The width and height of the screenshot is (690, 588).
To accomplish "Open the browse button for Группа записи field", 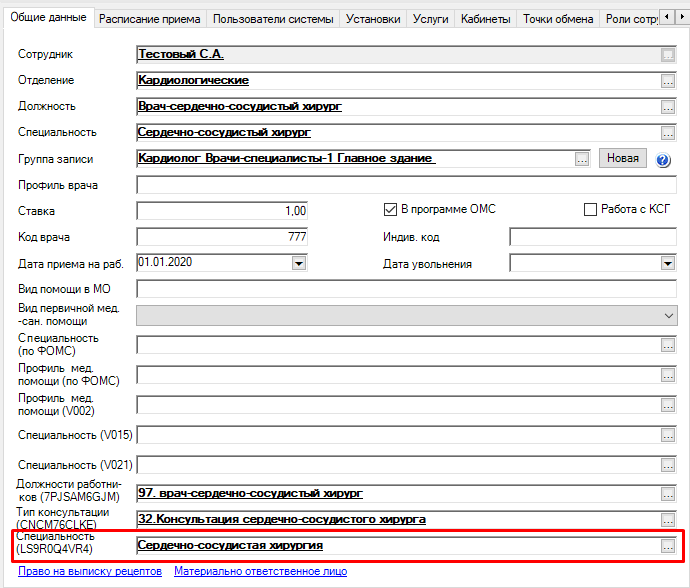I will (582, 159).
